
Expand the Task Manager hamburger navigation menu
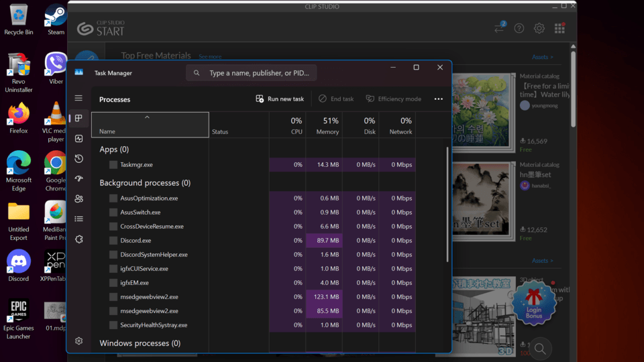(79, 99)
